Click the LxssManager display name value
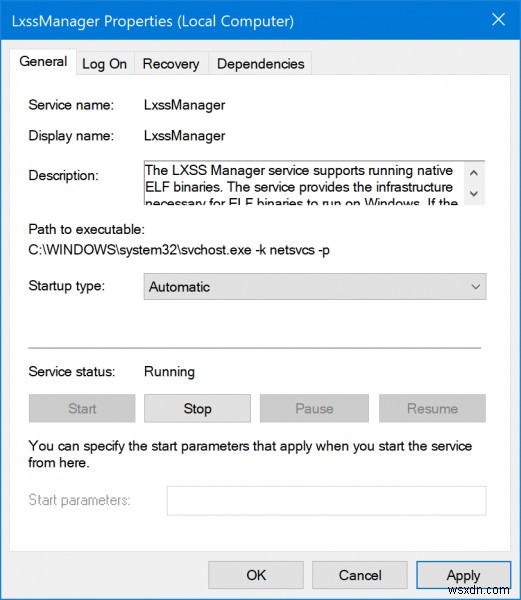 (184, 135)
